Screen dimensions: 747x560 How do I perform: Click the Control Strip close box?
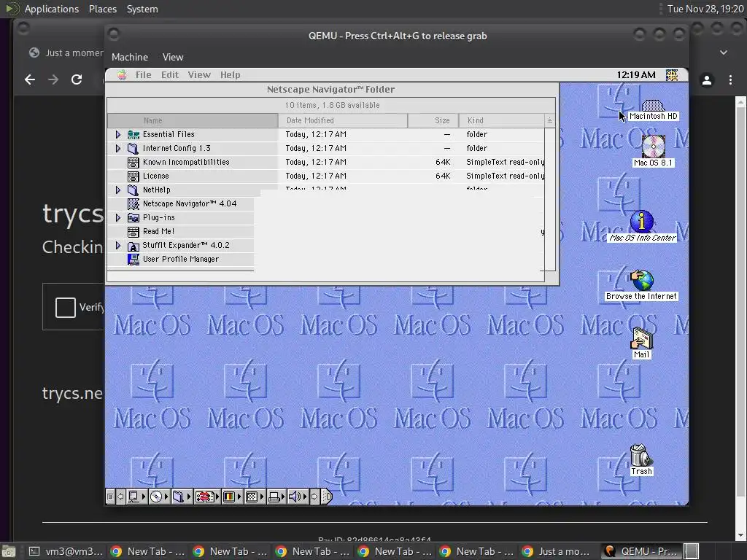tap(110, 497)
